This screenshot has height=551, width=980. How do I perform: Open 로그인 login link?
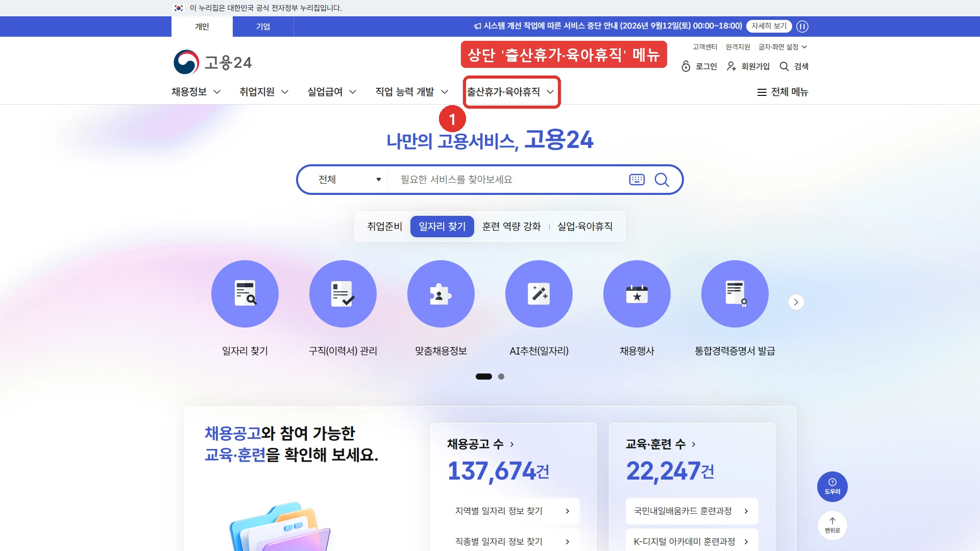pyautogui.click(x=699, y=66)
